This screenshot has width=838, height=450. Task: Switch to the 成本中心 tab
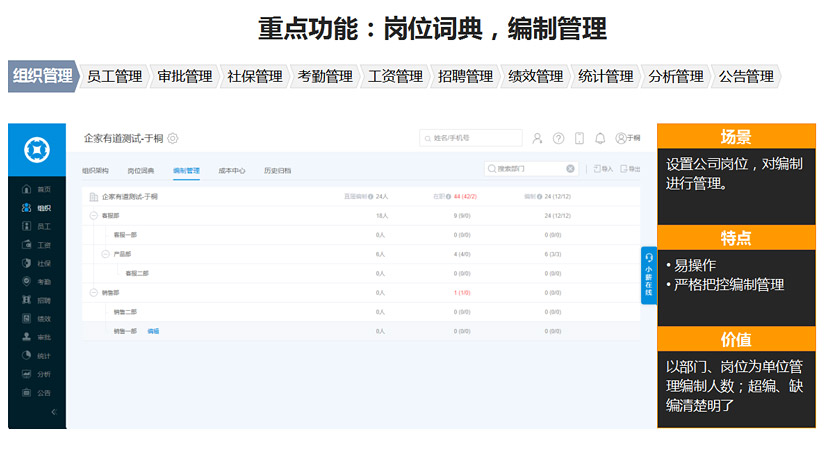[231, 171]
